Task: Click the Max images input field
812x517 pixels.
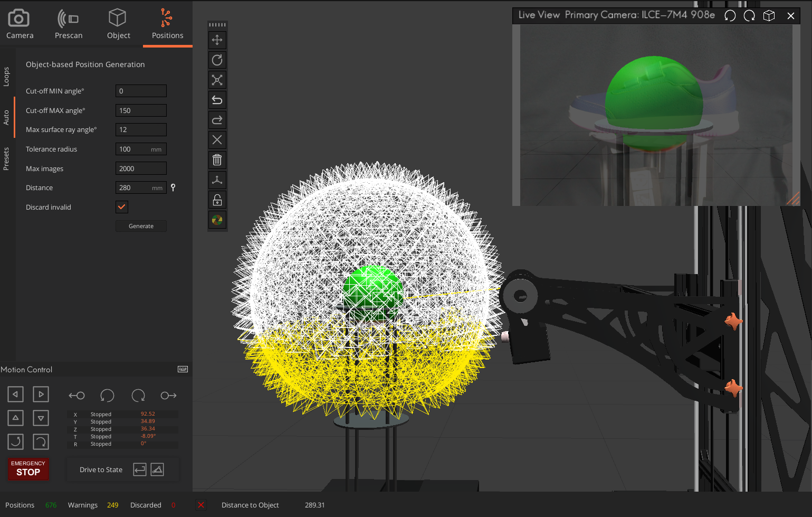Action: pos(141,168)
